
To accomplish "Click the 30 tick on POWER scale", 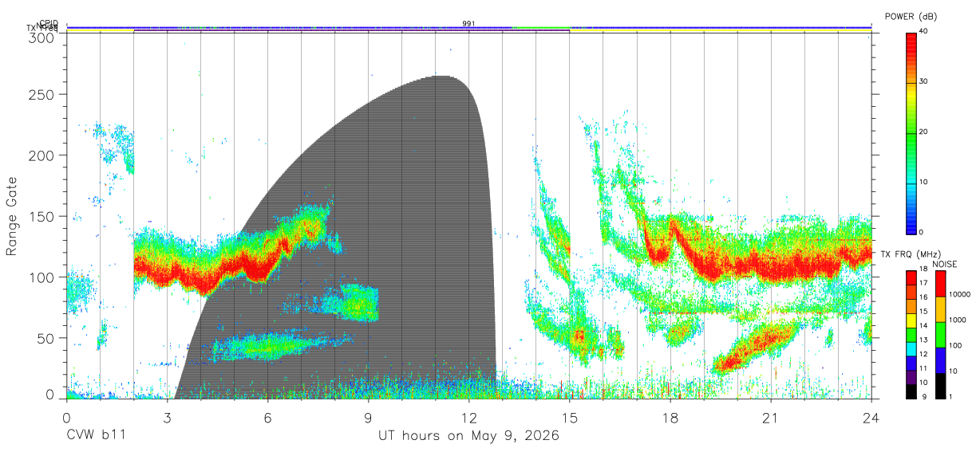I will 924,82.
